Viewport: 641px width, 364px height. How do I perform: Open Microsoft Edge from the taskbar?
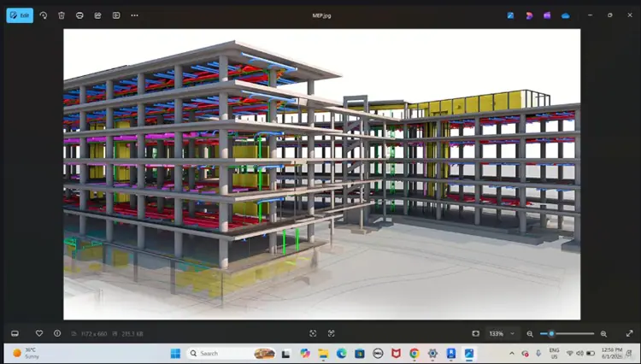[x=341, y=354]
